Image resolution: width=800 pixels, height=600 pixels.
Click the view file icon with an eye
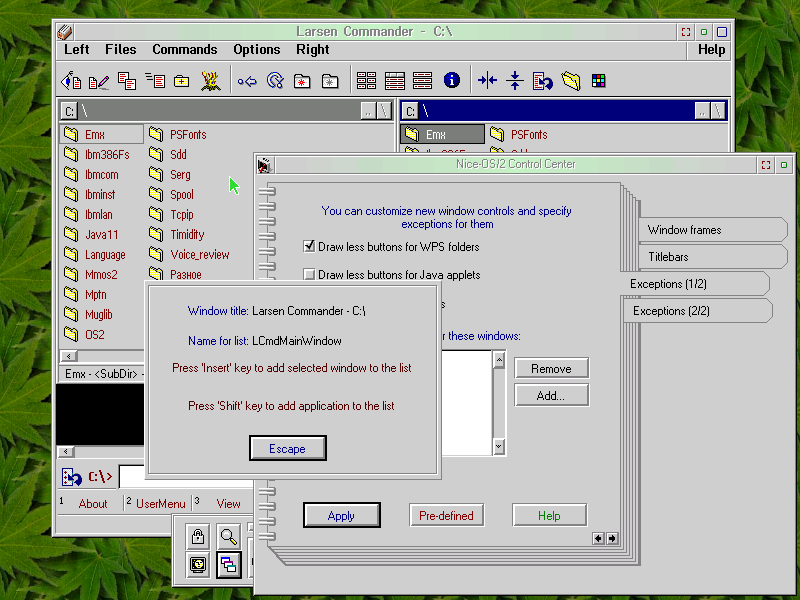click(x=71, y=81)
